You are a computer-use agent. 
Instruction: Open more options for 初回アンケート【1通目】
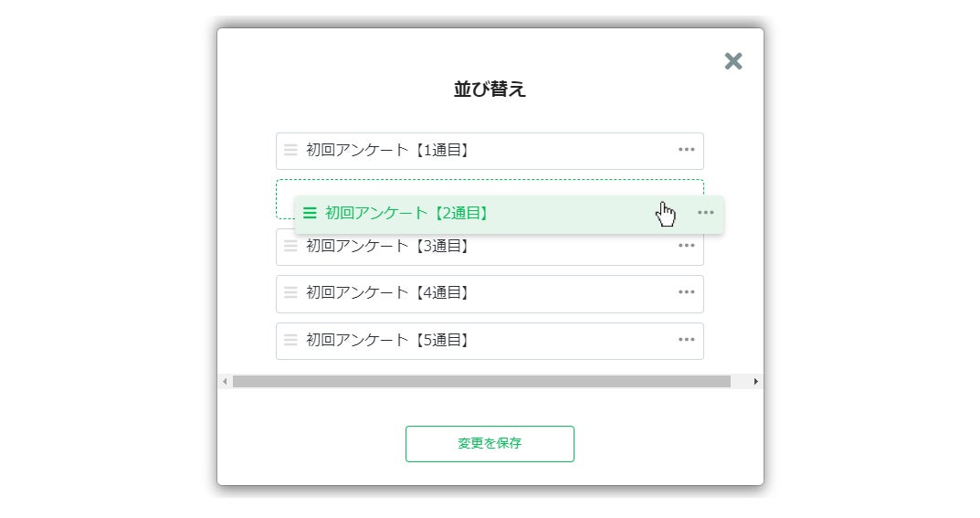coord(686,150)
